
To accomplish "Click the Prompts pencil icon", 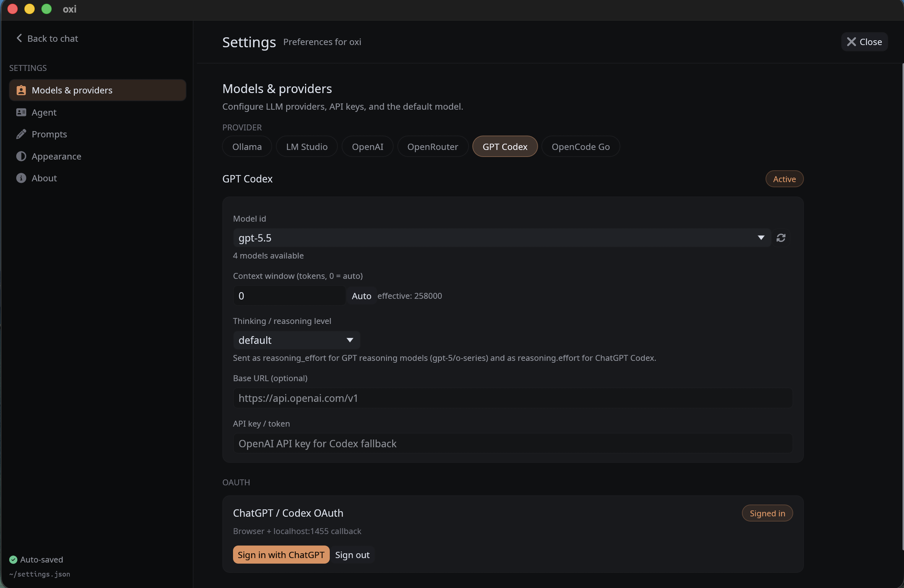I will click(x=21, y=134).
